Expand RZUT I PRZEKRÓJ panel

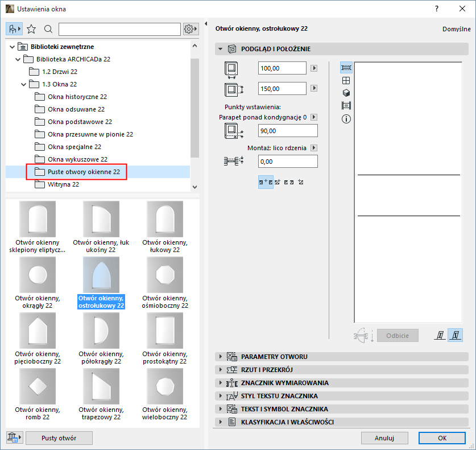342,370
